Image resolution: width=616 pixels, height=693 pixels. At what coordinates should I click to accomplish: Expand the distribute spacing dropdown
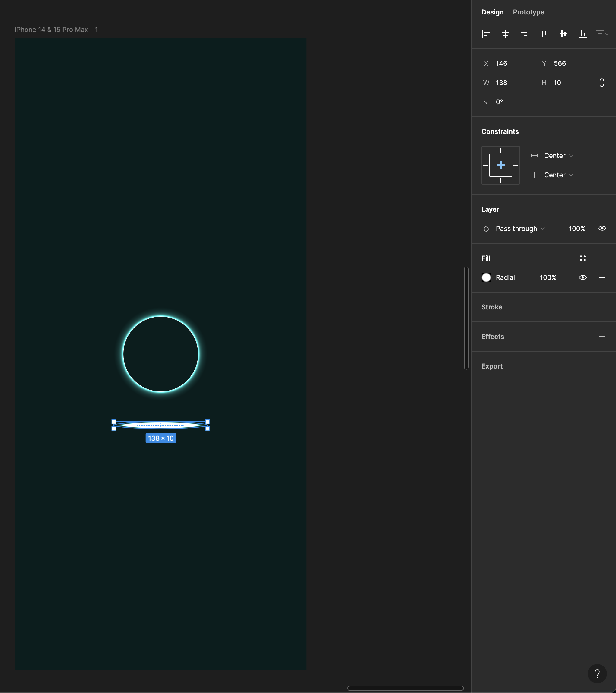tap(602, 34)
